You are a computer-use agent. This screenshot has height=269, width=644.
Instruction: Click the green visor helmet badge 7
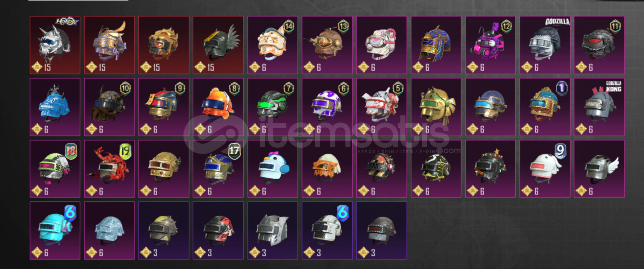click(272, 107)
